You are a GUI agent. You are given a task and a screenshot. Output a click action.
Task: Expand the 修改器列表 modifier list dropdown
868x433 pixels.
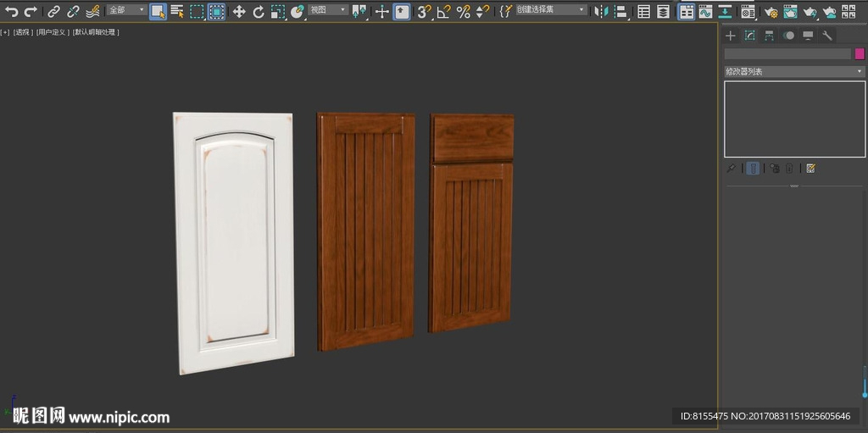793,71
